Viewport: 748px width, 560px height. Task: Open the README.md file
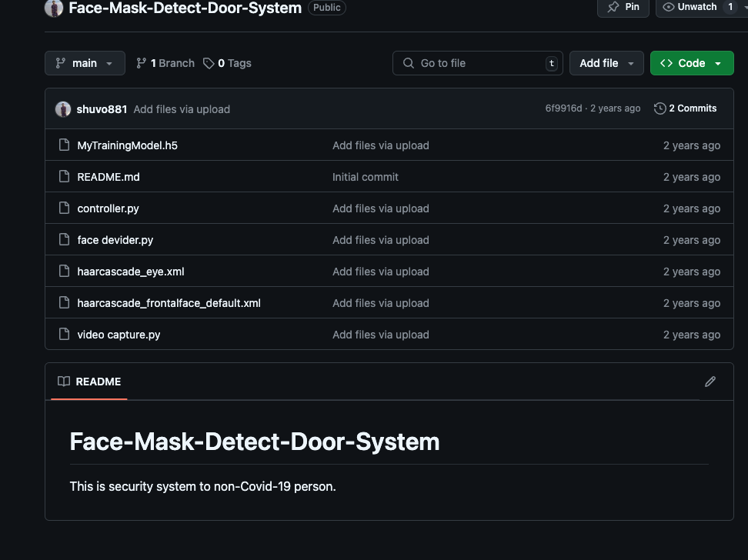point(109,177)
